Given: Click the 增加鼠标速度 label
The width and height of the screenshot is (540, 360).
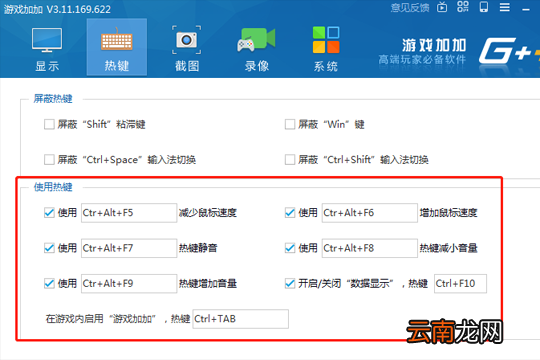Looking at the screenshot, I should 448,213.
